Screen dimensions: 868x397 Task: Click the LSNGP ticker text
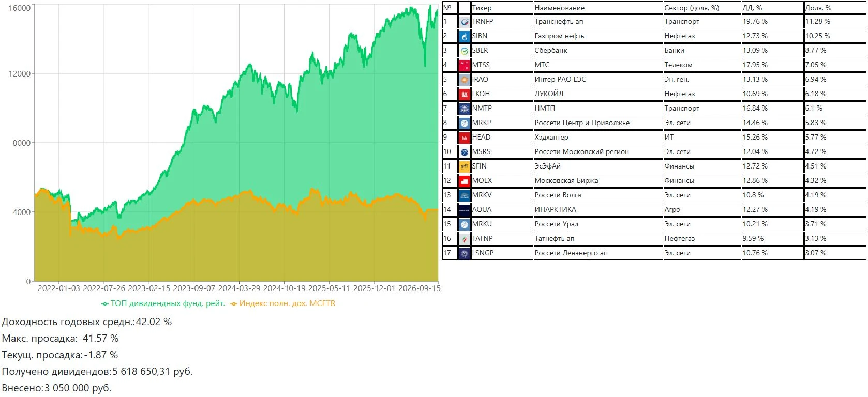coord(483,253)
